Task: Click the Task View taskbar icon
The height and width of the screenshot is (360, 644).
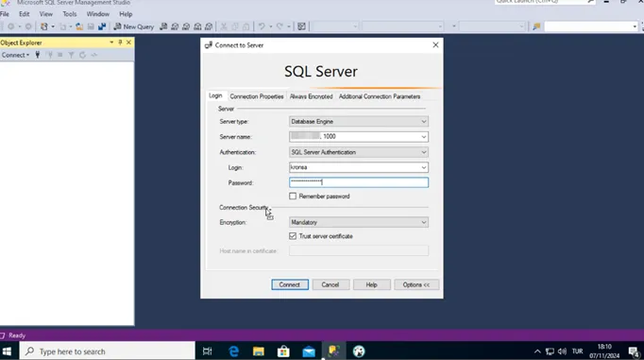Action: 208,351
